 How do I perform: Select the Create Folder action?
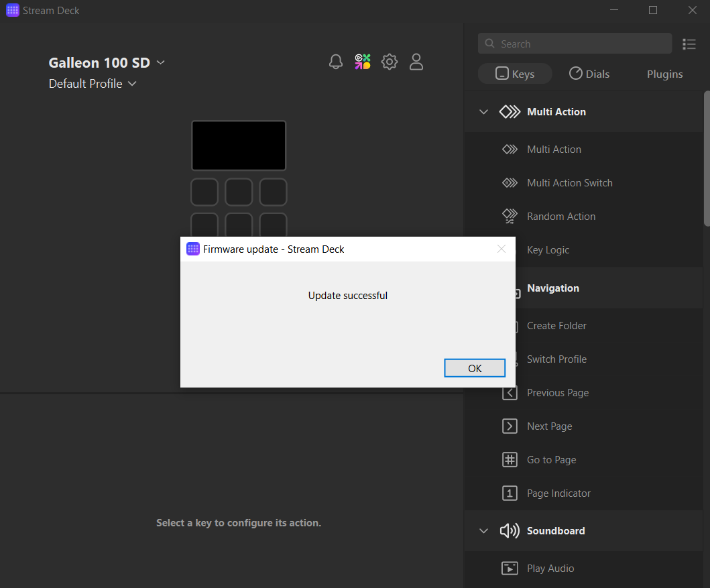556,325
